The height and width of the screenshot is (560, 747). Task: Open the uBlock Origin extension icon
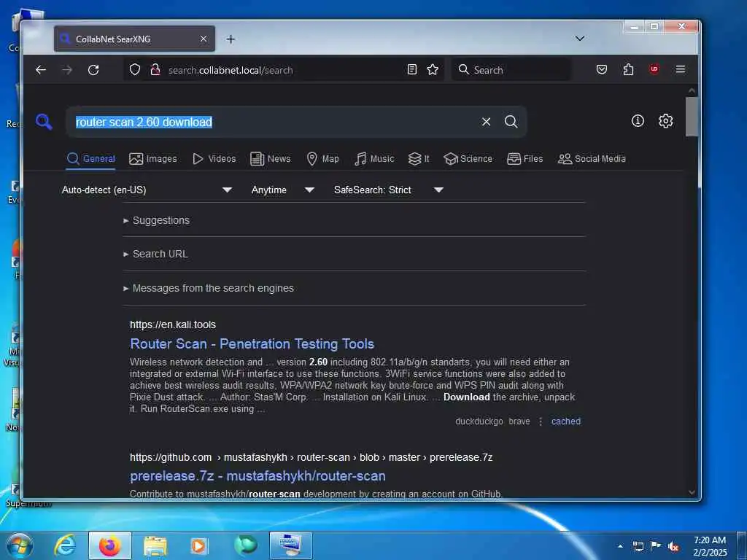[x=654, y=69]
